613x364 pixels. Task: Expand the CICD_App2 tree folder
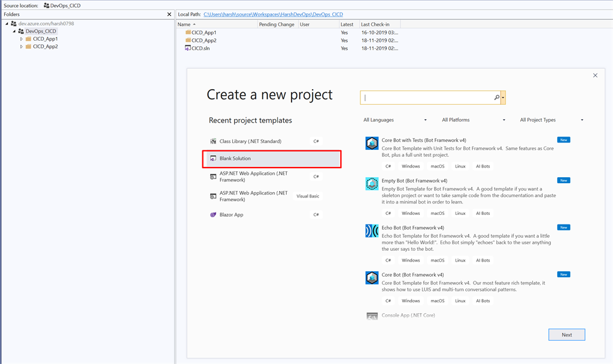point(22,47)
